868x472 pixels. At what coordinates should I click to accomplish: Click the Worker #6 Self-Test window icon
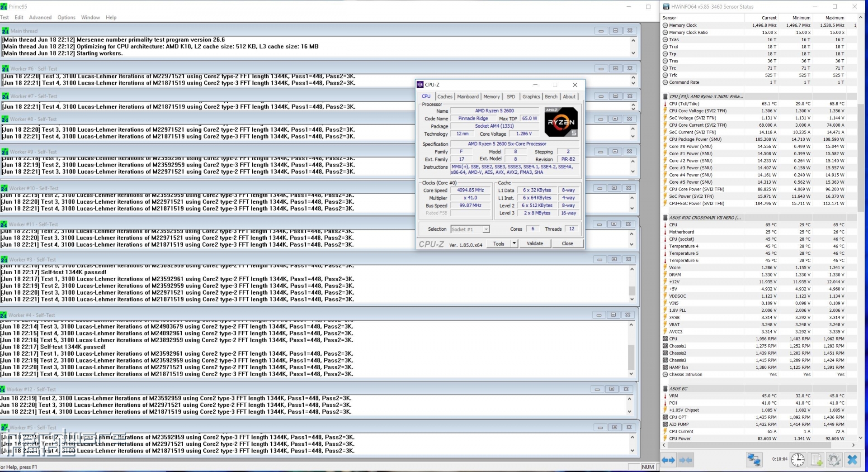[x=5, y=69]
